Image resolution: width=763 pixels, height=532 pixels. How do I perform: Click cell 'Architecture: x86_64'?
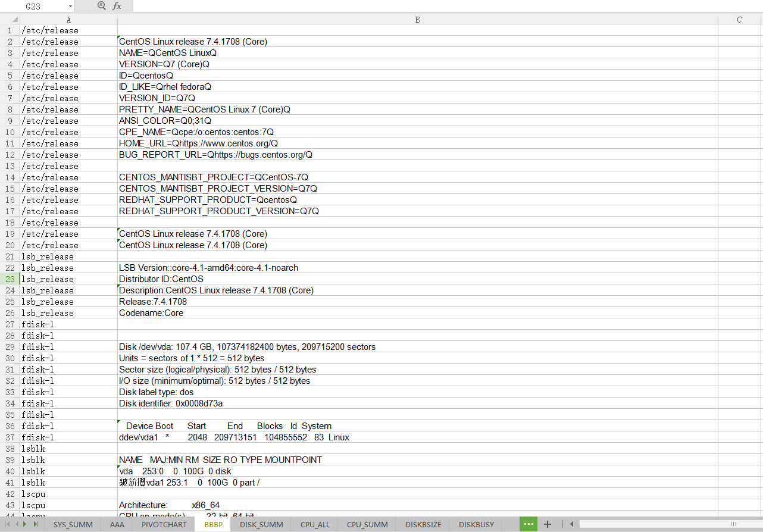pyautogui.click(x=418, y=505)
